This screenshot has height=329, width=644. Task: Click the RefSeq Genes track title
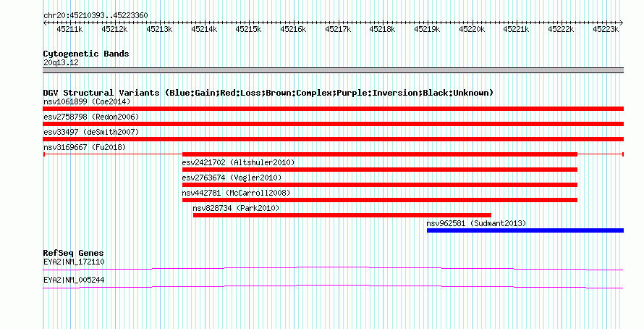74,254
